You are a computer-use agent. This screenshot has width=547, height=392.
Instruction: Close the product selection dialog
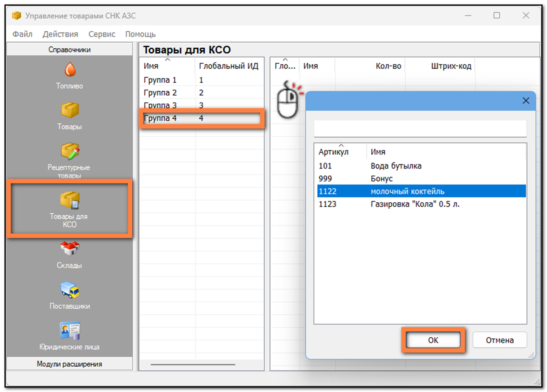pyautogui.click(x=526, y=101)
